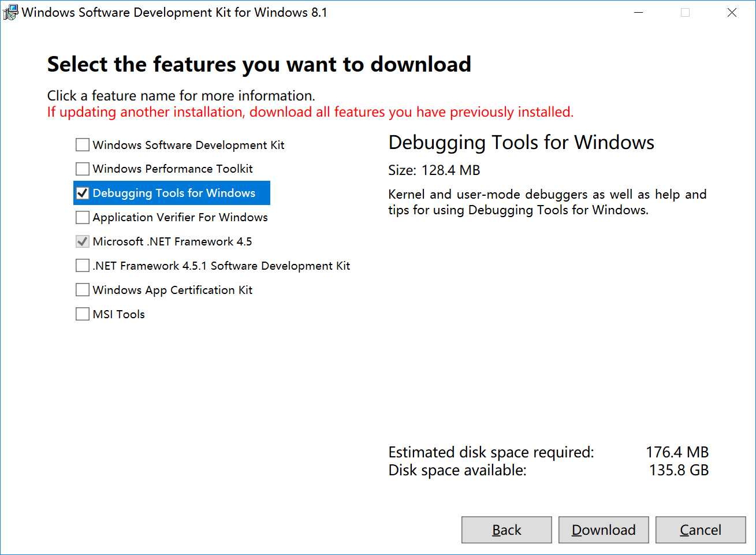Viewport: 756px width, 555px height.
Task: Tick the Application Verifier For Windows checkbox
Action: pos(83,217)
